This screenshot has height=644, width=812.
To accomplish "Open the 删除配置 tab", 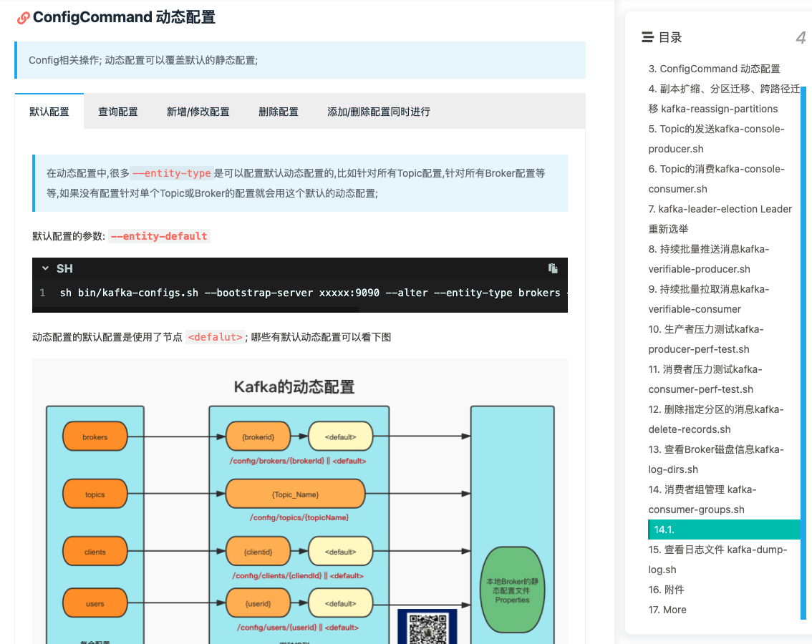I will coord(279,112).
